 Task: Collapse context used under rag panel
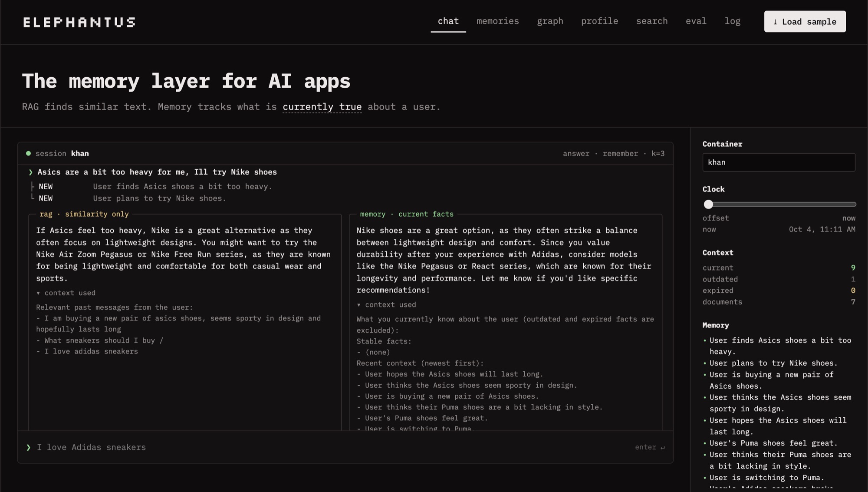(66, 293)
